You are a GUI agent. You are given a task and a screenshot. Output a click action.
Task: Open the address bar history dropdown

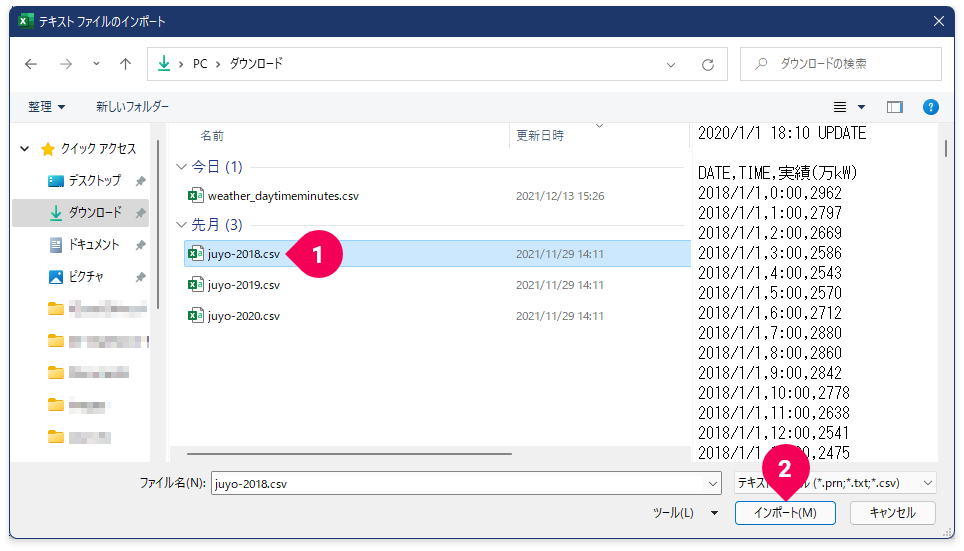point(671,65)
